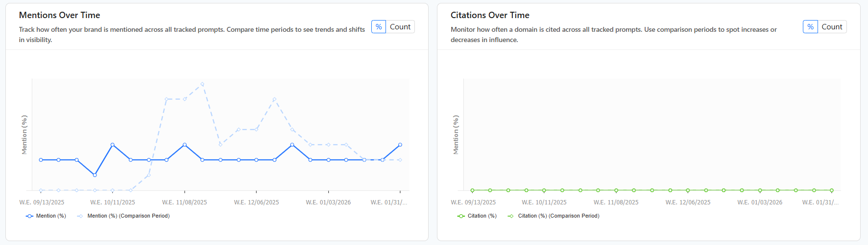Click the last data point on solid Mention line
The width and height of the screenshot is (868, 245).
tap(400, 145)
